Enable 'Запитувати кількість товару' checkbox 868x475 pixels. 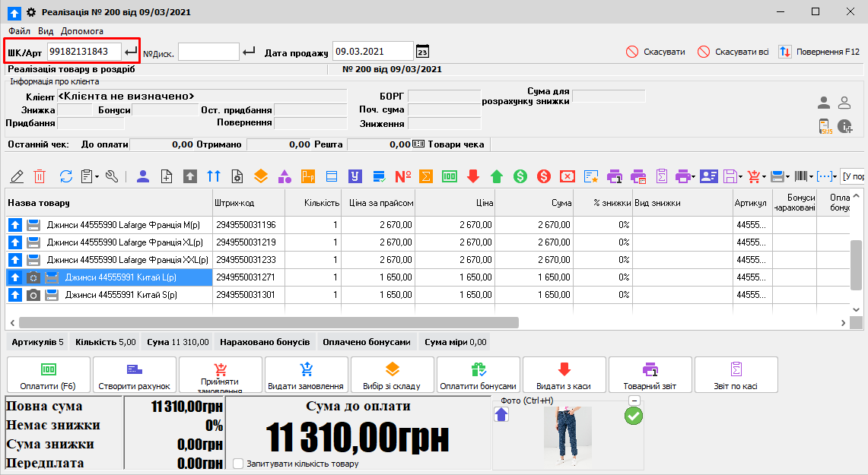pos(239,464)
